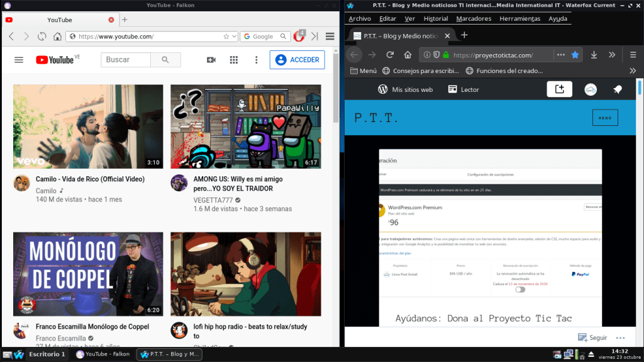Image resolution: width=644 pixels, height=362 pixels.
Task: Open the Herramientas menu
Action: [519, 18]
